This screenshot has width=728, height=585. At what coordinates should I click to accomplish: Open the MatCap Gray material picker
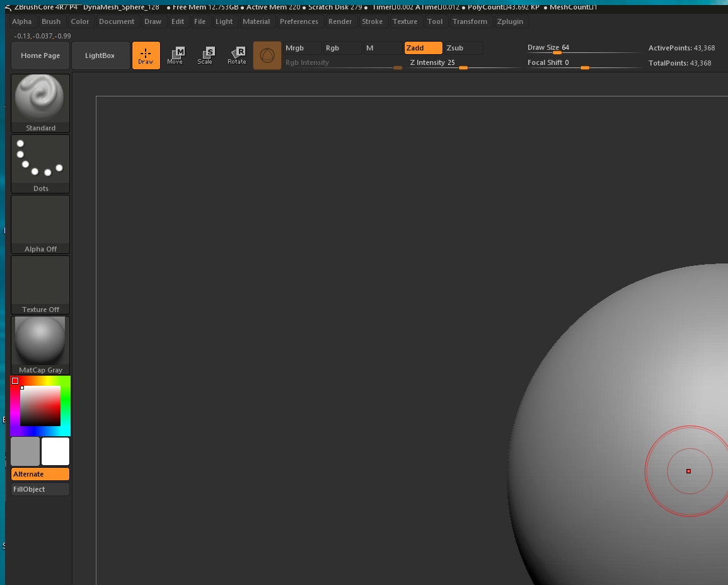click(x=40, y=345)
